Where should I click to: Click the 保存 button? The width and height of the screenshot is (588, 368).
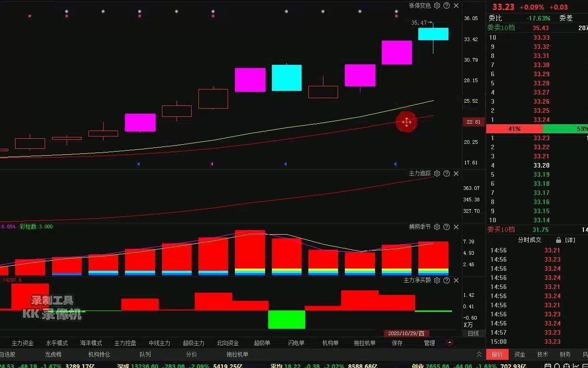[x=397, y=343]
